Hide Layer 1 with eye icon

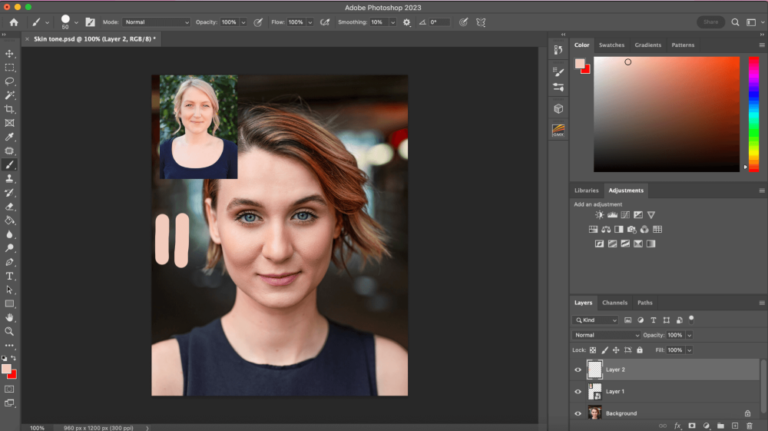coord(578,391)
